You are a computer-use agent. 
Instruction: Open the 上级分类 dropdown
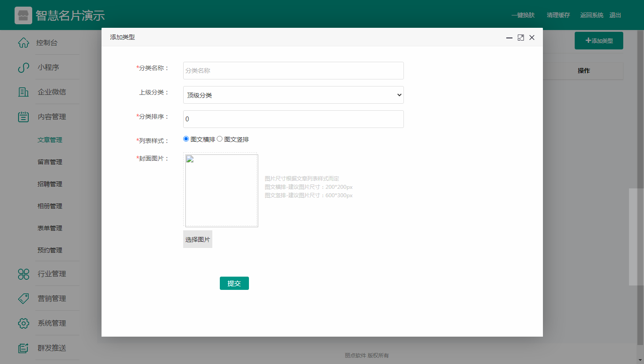(294, 95)
